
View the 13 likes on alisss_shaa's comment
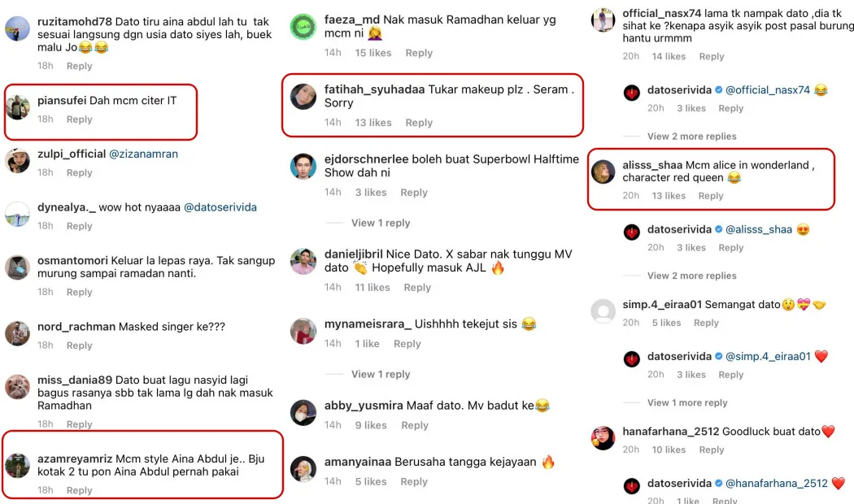pyautogui.click(x=669, y=196)
